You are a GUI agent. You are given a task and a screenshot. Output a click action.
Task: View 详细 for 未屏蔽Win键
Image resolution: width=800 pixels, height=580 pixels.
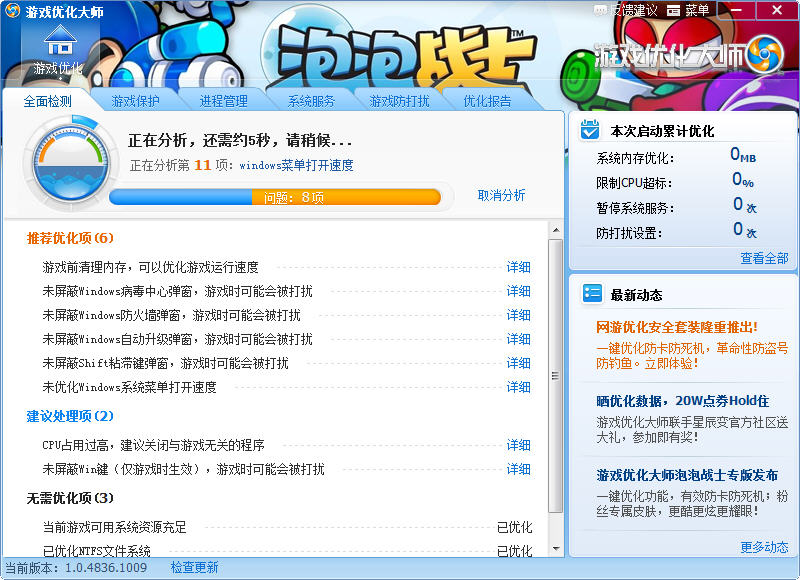coord(518,469)
